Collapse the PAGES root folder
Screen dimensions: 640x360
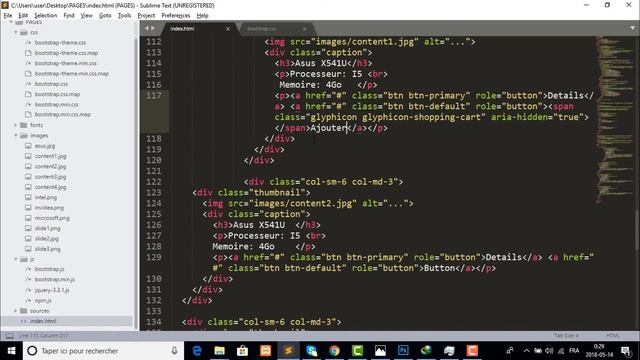pos(11,22)
